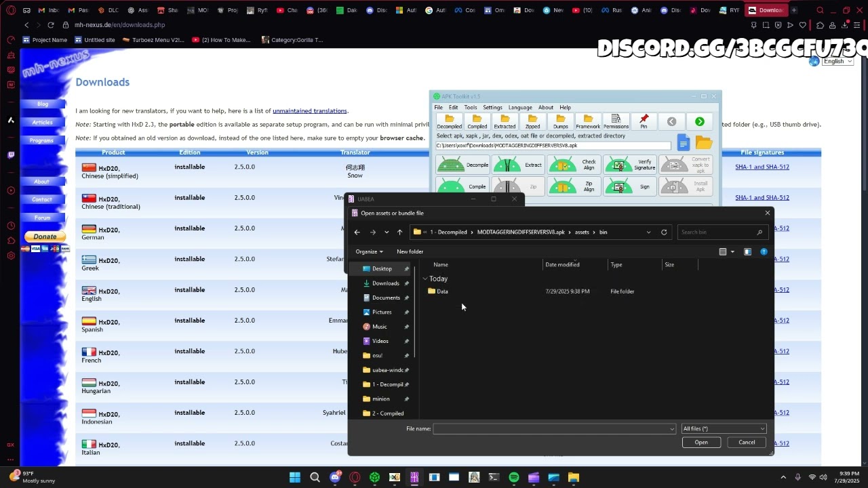Open the Decompiled folder in APK Toolkit
This screenshot has height=488, width=868.
click(449, 122)
